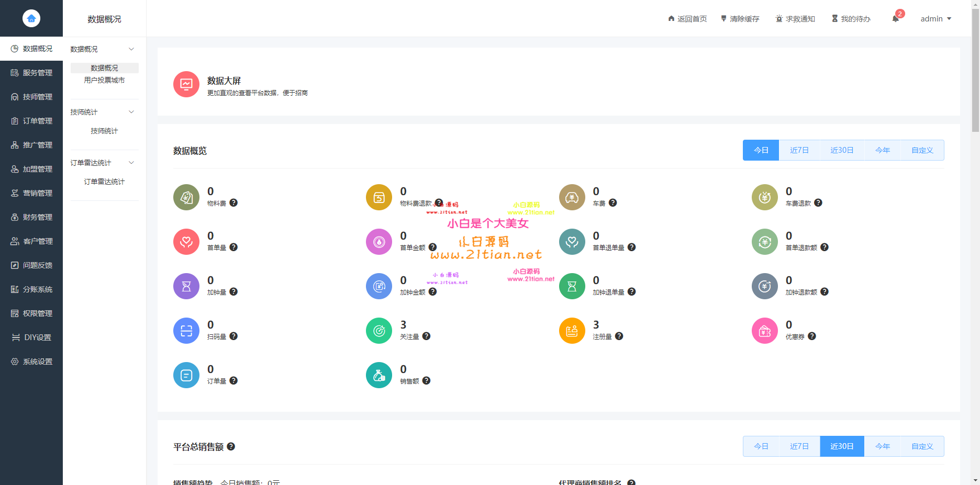Click the 数据大屏 red screen icon
980x485 pixels.
click(186, 84)
